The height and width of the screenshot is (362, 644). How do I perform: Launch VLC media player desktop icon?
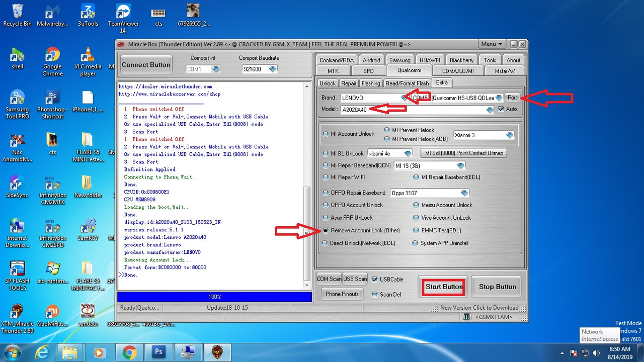(88, 62)
